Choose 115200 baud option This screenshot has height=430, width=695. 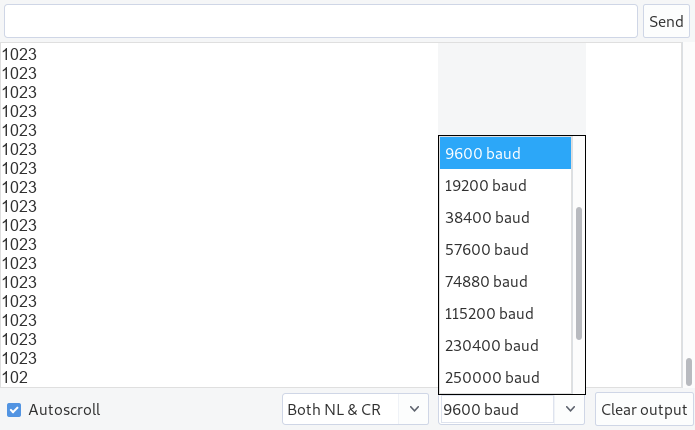505,313
